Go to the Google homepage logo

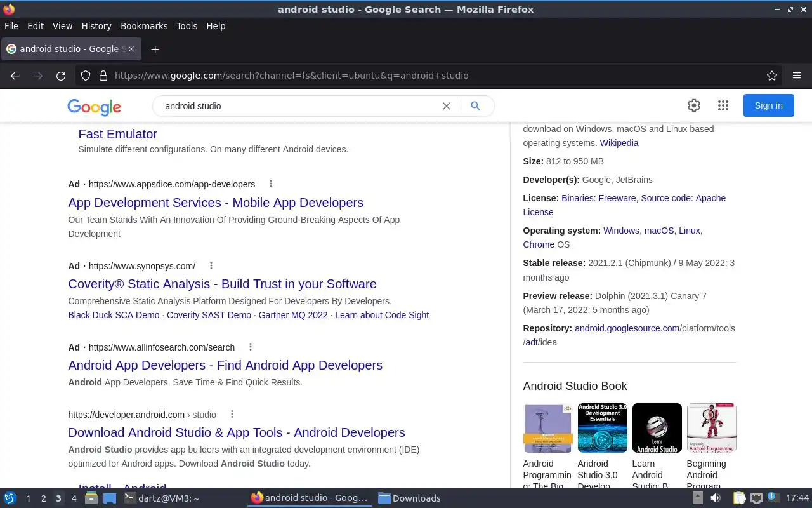click(95, 107)
